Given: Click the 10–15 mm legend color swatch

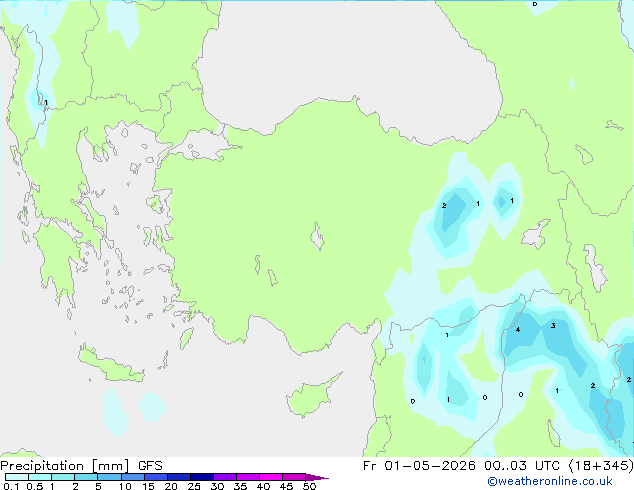Looking at the screenshot, I should tap(132, 477).
